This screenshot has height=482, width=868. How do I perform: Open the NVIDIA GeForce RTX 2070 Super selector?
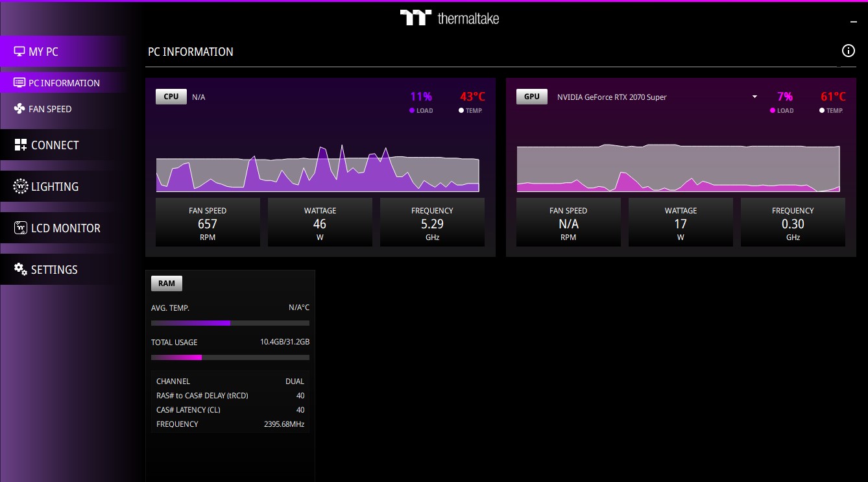(611, 97)
